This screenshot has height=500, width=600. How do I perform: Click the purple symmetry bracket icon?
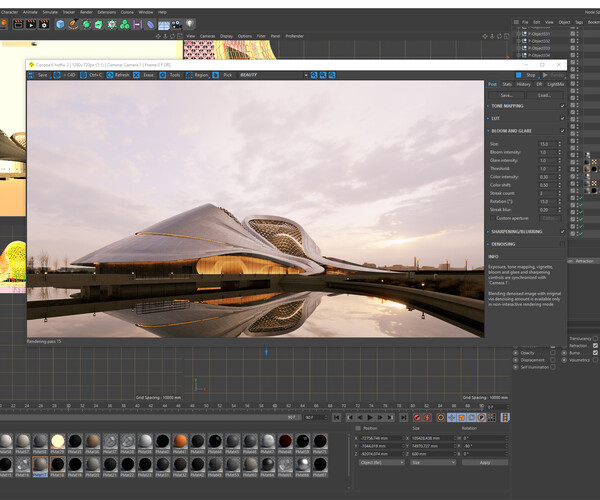137,24
